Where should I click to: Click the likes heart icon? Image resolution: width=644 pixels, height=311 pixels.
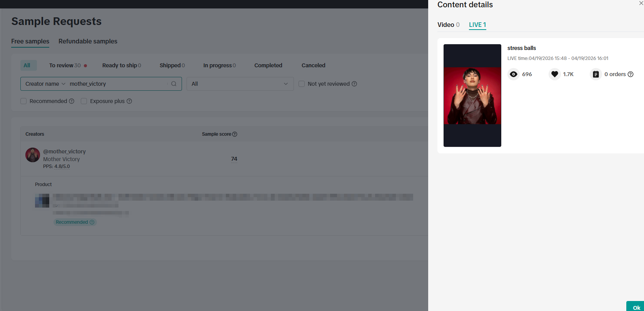554,74
